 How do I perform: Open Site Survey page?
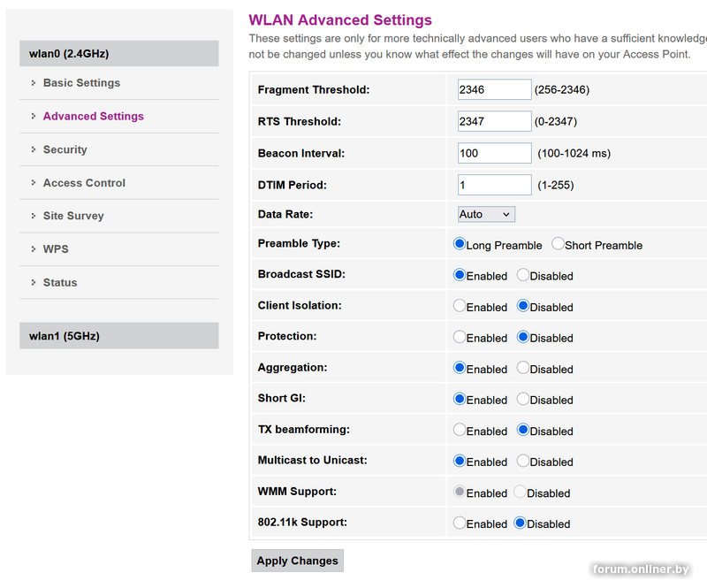73,217
